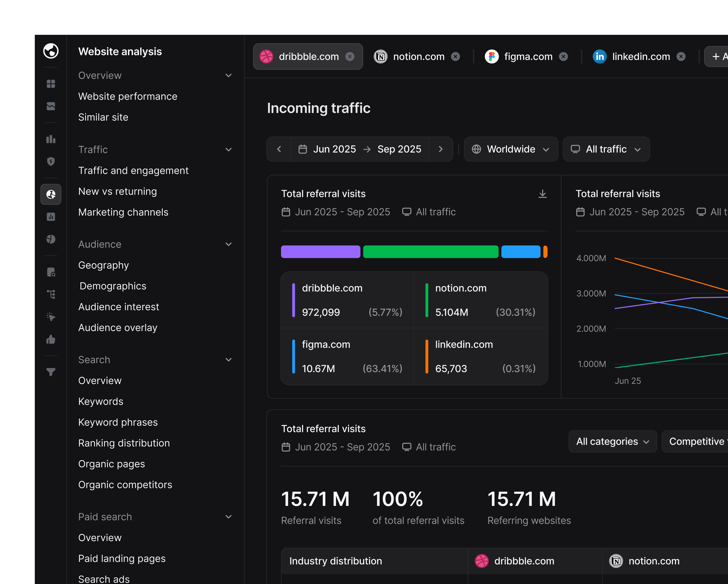The image size is (728, 584).
Task: Go to Audience overlay page
Action: 118,328
